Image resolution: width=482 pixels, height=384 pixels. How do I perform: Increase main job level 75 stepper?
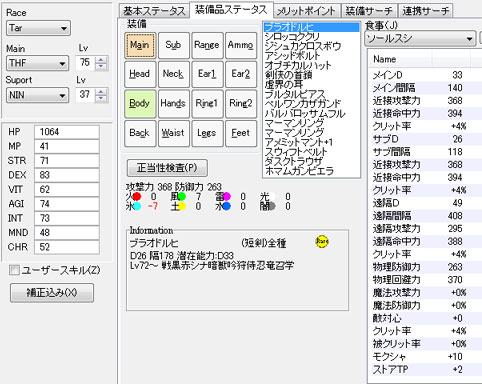pyautogui.click(x=101, y=59)
